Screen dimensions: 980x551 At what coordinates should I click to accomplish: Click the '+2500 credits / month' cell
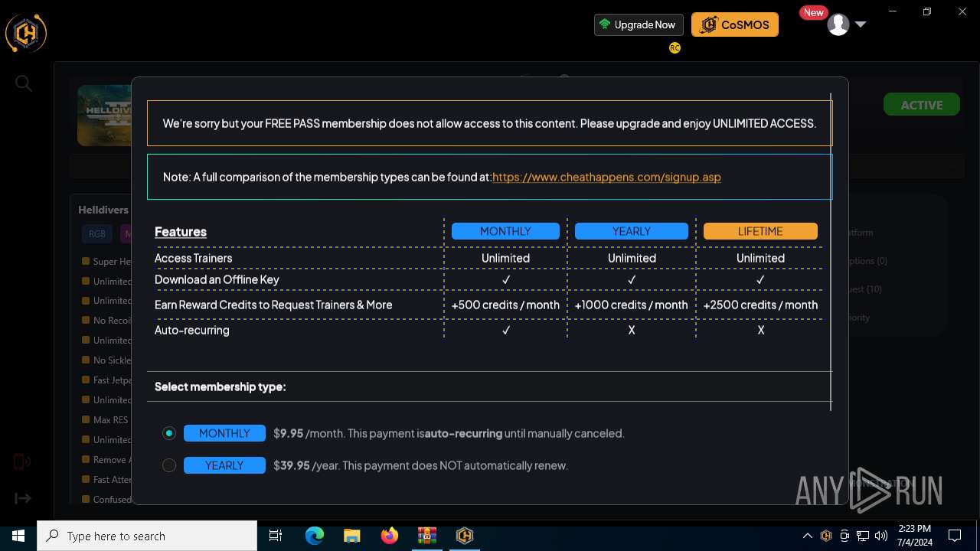[x=760, y=305]
